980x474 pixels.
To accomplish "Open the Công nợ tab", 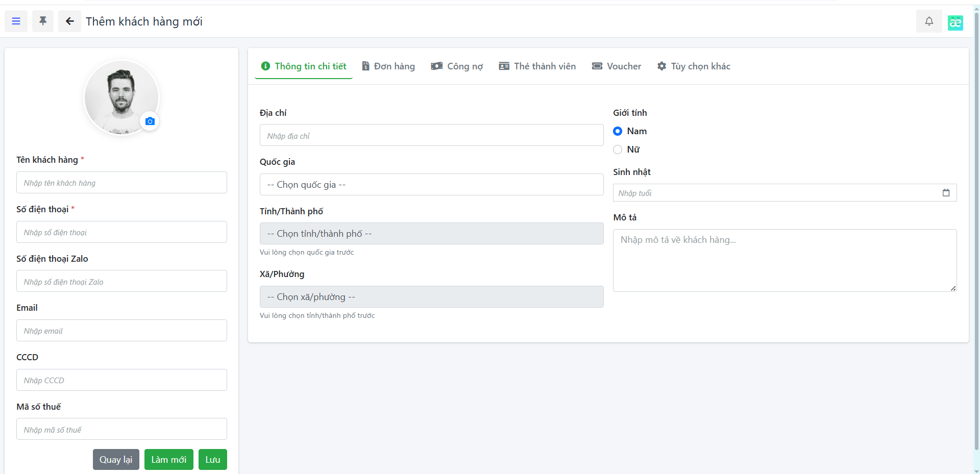I will tap(457, 66).
